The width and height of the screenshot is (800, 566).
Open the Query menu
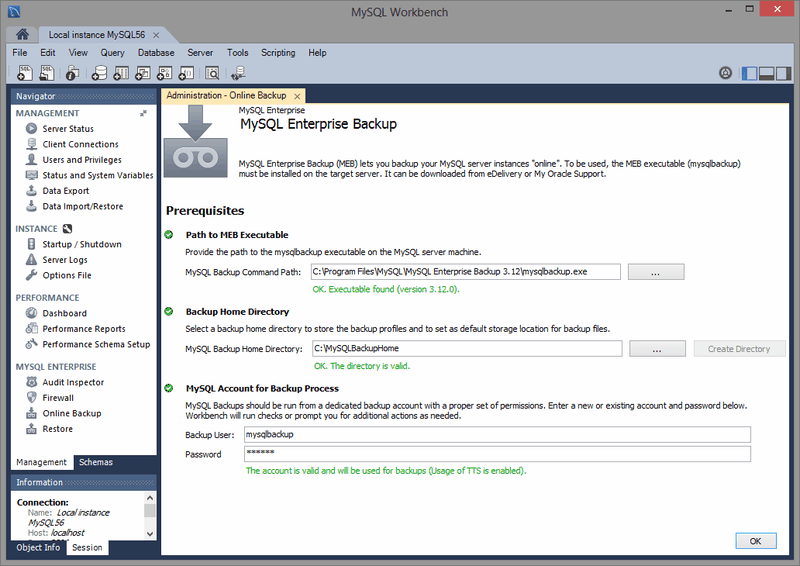coord(112,53)
